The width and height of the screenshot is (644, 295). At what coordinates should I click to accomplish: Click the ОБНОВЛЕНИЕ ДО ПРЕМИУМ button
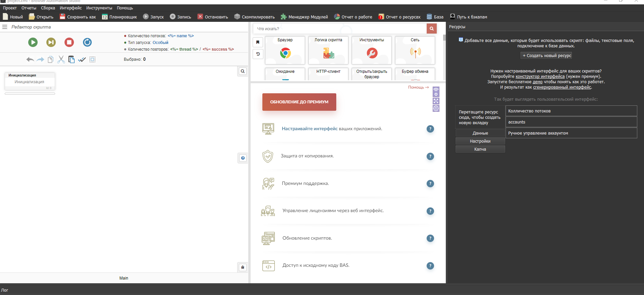pyautogui.click(x=299, y=102)
